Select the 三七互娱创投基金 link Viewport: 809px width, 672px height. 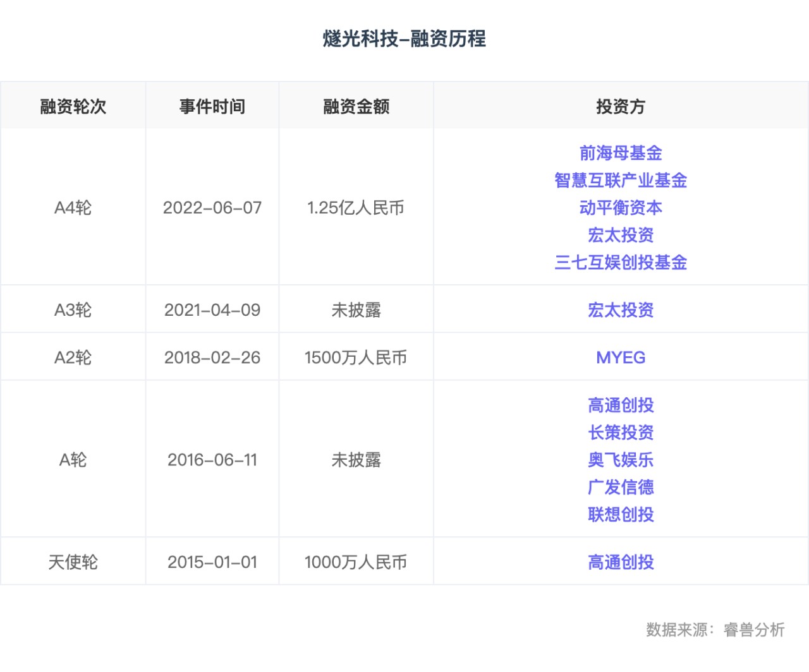coord(621,262)
